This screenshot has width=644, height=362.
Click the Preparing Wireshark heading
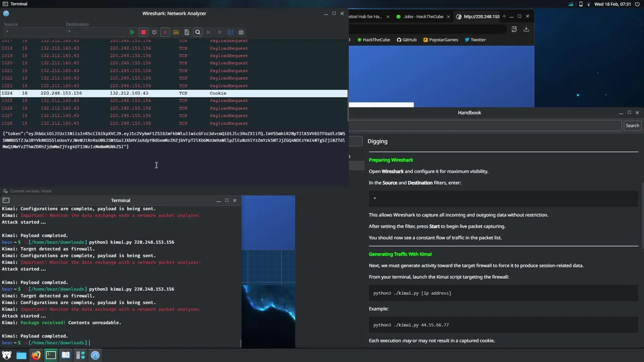click(391, 160)
